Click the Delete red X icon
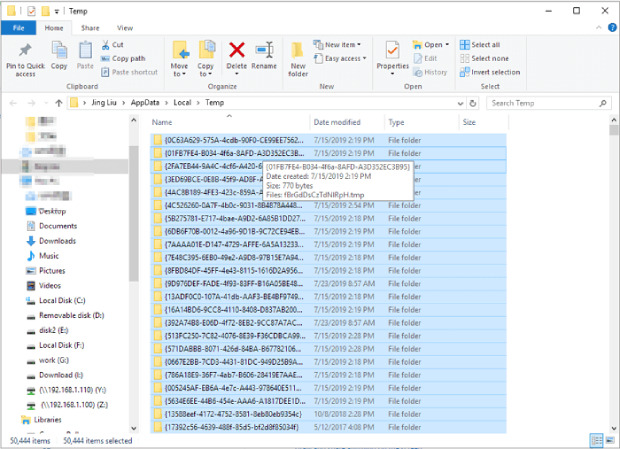The height and width of the screenshot is (449, 620). pos(236,50)
